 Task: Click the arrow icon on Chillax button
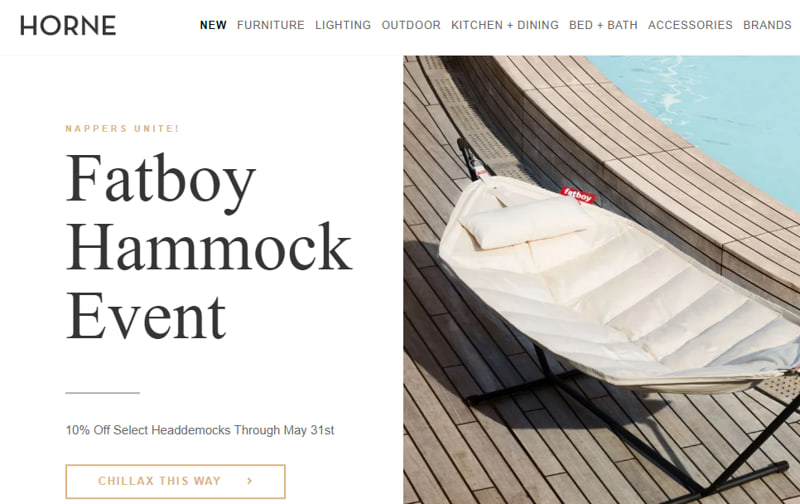point(249,481)
